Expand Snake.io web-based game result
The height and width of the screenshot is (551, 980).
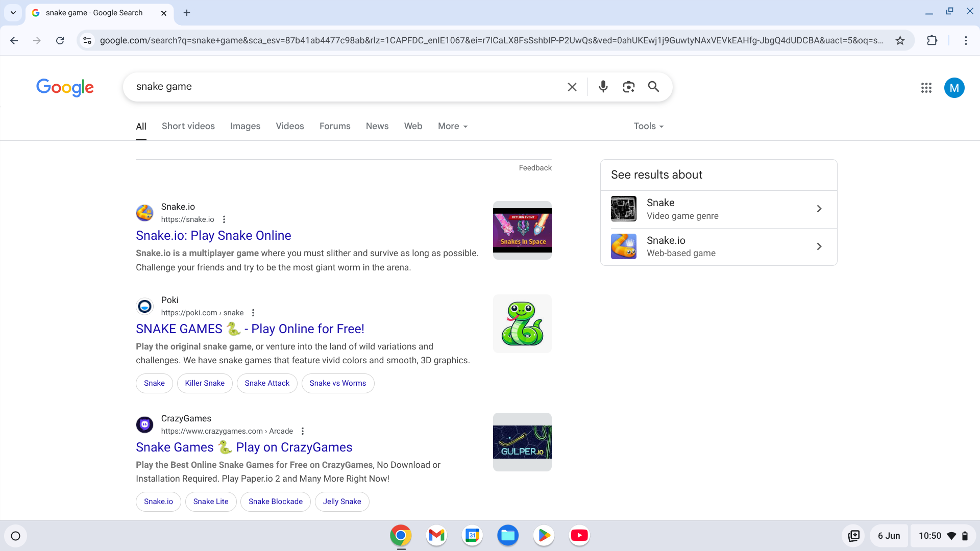[719, 247]
